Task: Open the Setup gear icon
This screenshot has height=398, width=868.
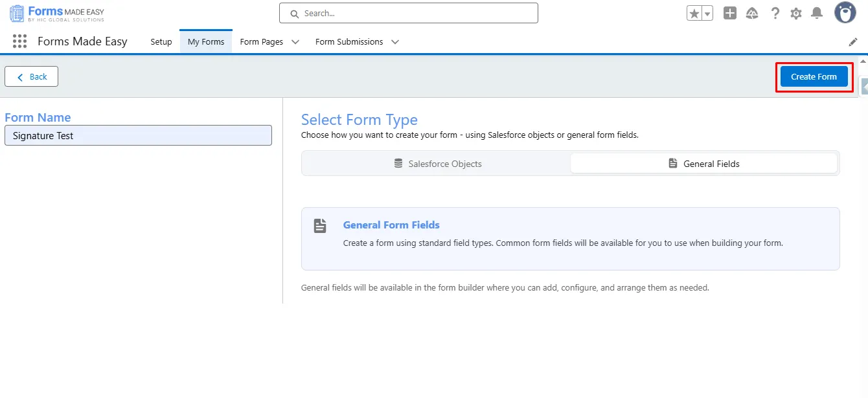Action: 796,14
